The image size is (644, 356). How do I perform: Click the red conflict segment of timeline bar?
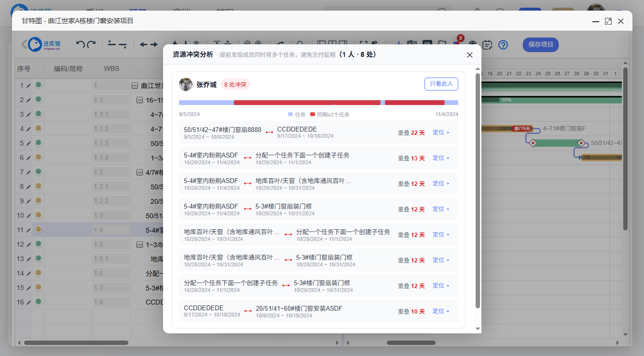(x=284, y=103)
